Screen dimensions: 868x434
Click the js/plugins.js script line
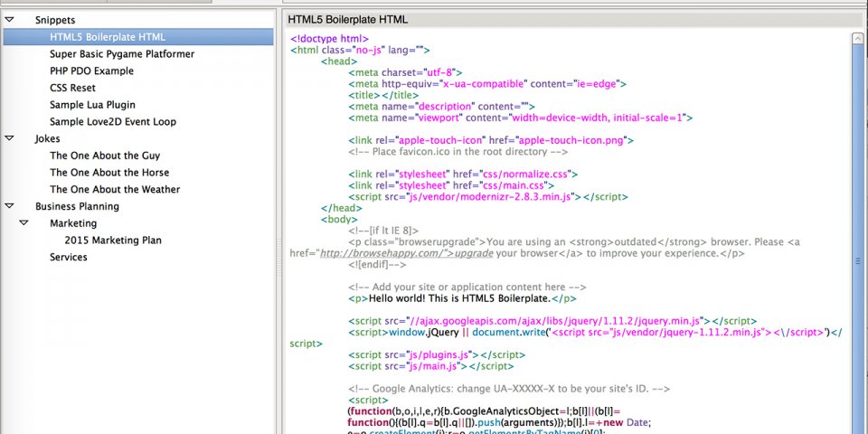coord(437,354)
